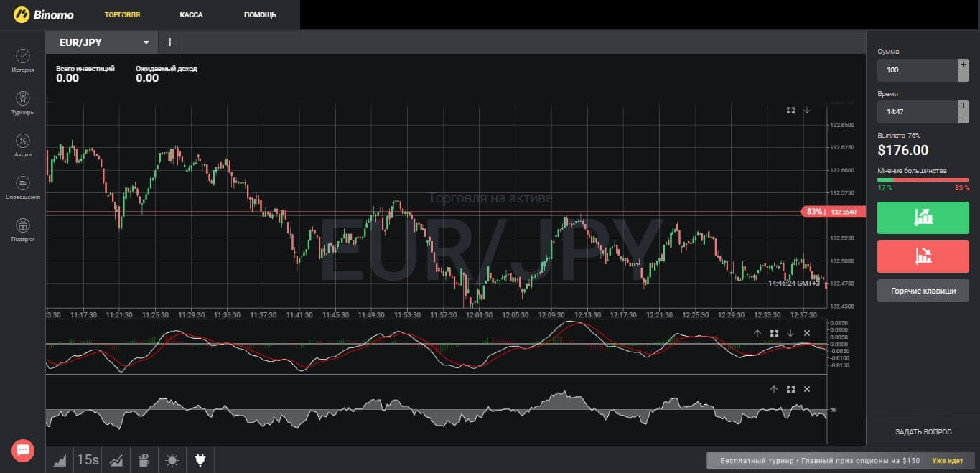
Task: Open the 15s timeframe selector
Action: (88, 460)
